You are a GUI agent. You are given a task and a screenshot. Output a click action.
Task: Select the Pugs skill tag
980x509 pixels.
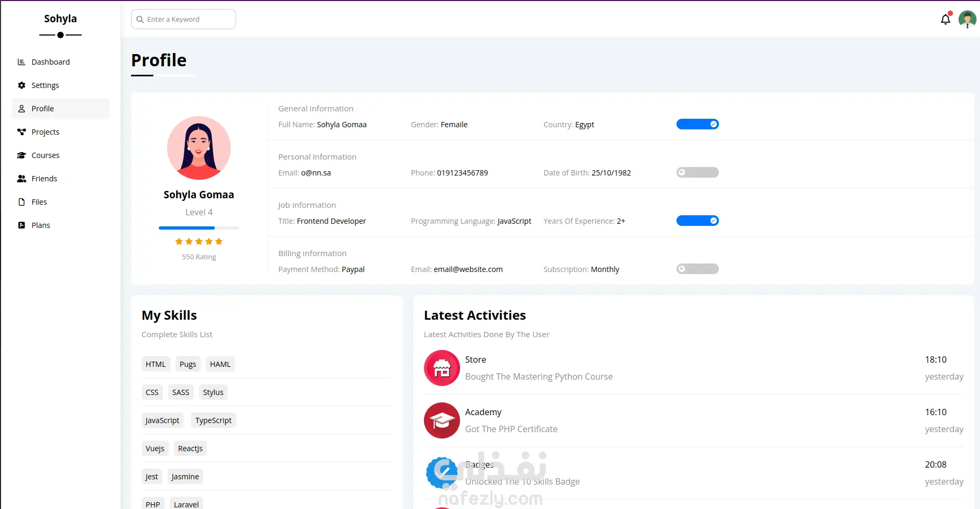[x=188, y=364]
